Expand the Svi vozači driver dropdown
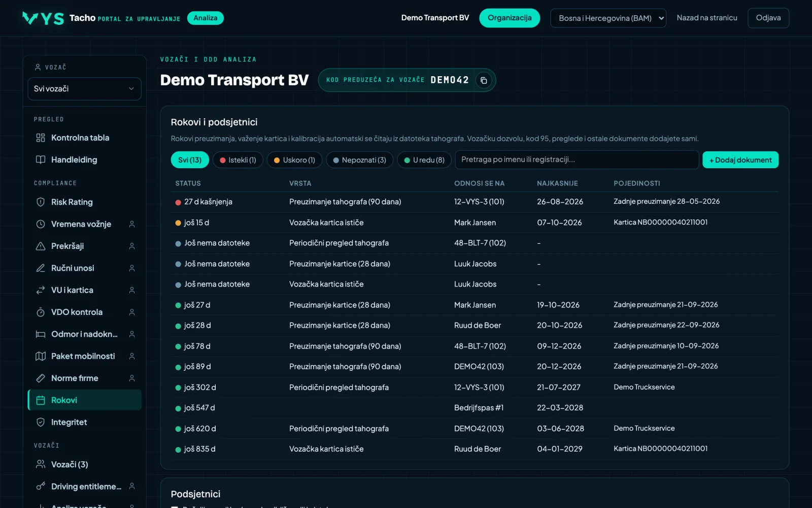This screenshot has height=508, width=812. 84,89
